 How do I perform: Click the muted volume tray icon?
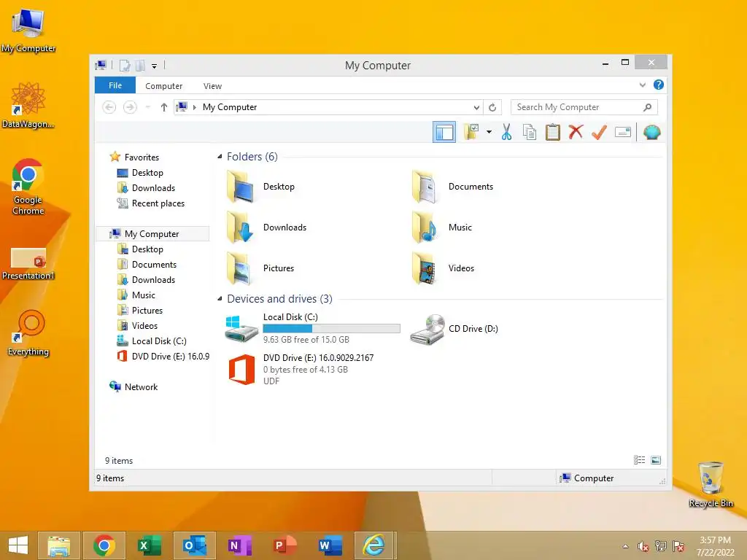coord(643,546)
